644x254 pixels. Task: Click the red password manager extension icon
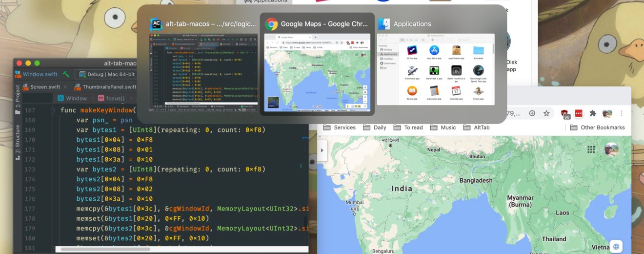point(579,113)
